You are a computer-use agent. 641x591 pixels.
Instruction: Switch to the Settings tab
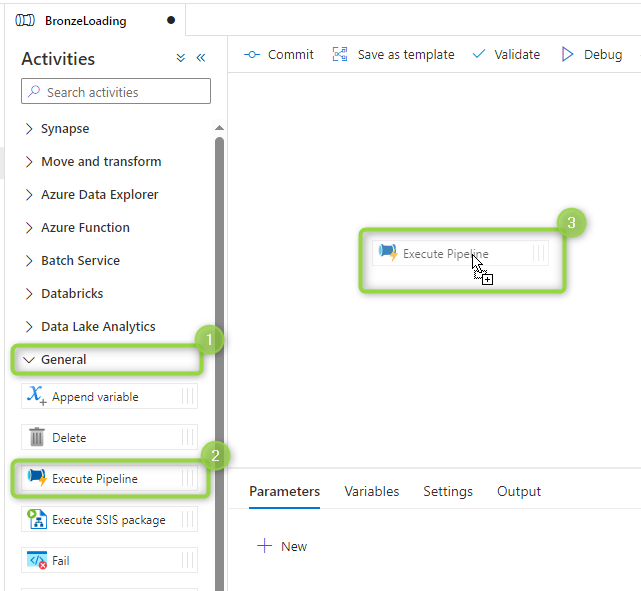[x=448, y=491]
